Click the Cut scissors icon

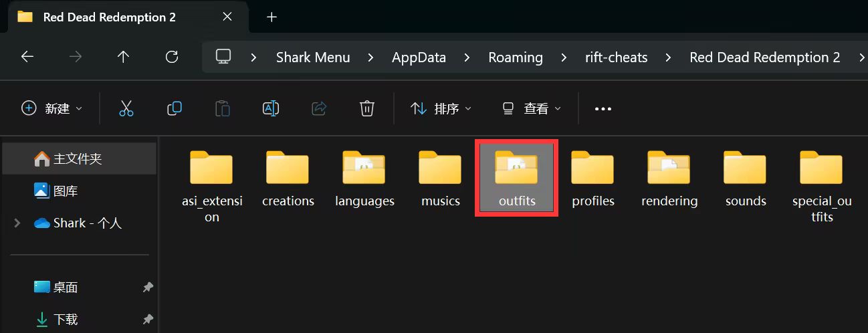pyautogui.click(x=126, y=108)
